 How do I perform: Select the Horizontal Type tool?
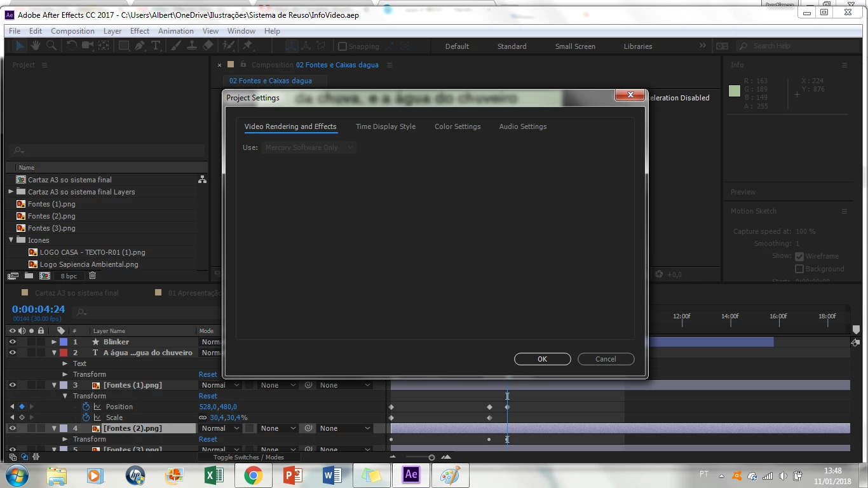156,46
